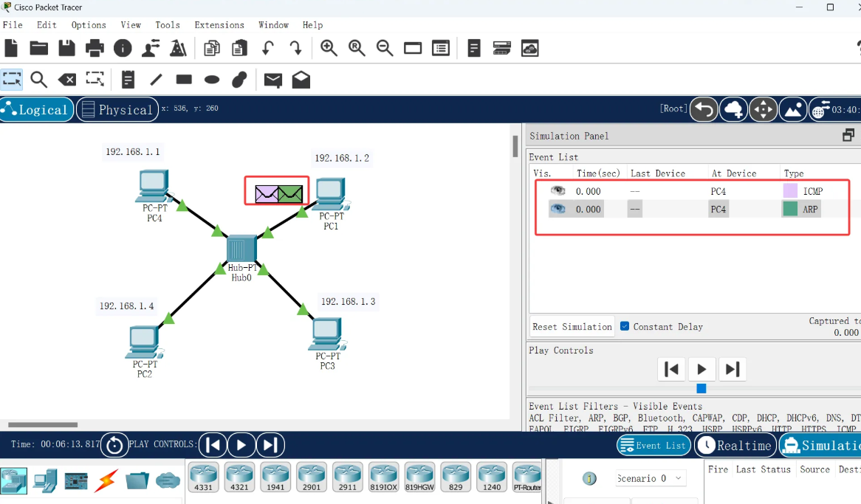Zoom out of the workspace
This screenshot has height=504, width=861.
point(385,48)
